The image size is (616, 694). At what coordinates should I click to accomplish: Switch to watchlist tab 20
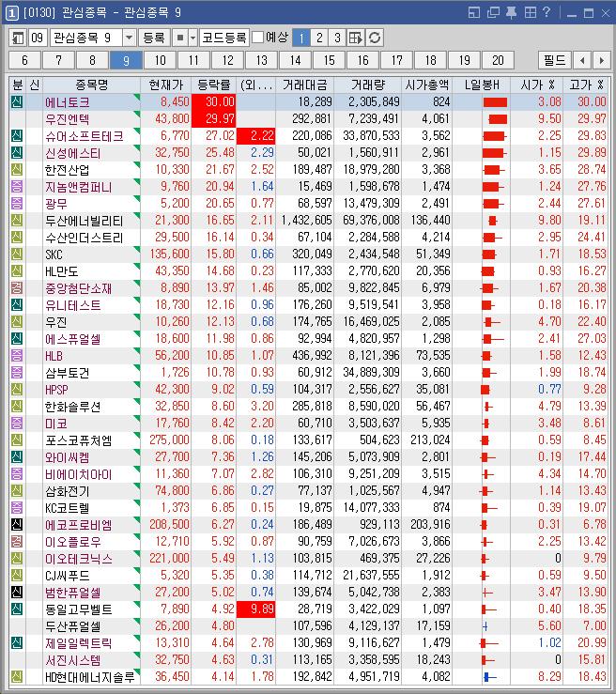pyautogui.click(x=498, y=60)
